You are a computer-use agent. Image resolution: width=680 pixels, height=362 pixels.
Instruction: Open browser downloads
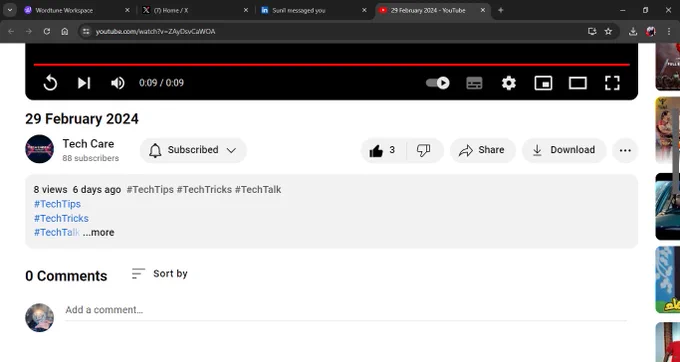(x=633, y=31)
